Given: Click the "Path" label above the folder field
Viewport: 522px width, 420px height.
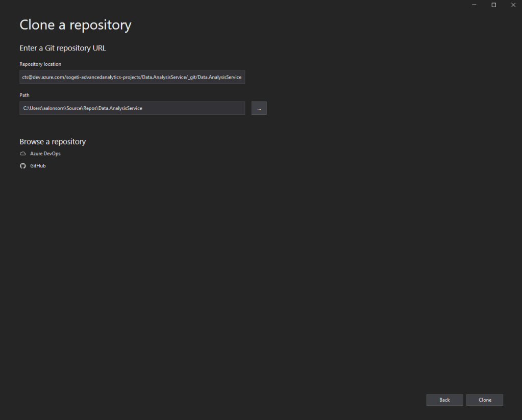Looking at the screenshot, I should (24, 95).
